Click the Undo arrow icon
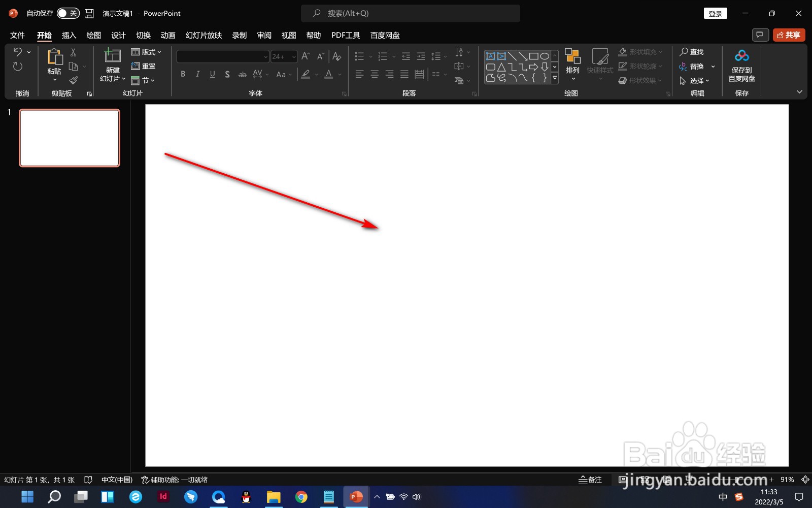This screenshot has width=812, height=508. [x=17, y=52]
